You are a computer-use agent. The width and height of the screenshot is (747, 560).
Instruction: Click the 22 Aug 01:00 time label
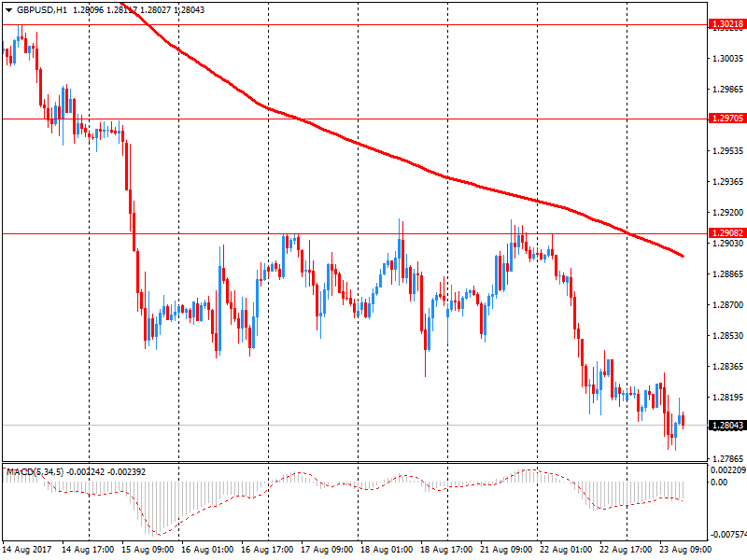point(566,550)
